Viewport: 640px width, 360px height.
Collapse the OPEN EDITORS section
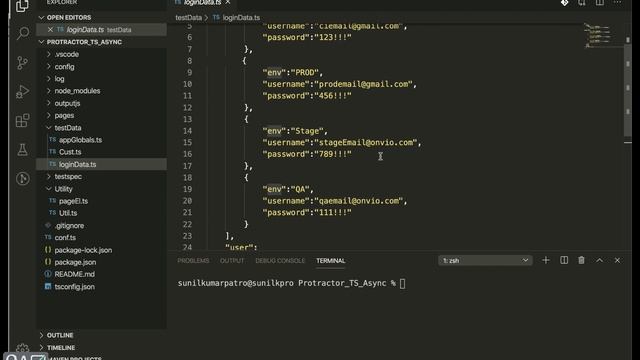[69, 18]
